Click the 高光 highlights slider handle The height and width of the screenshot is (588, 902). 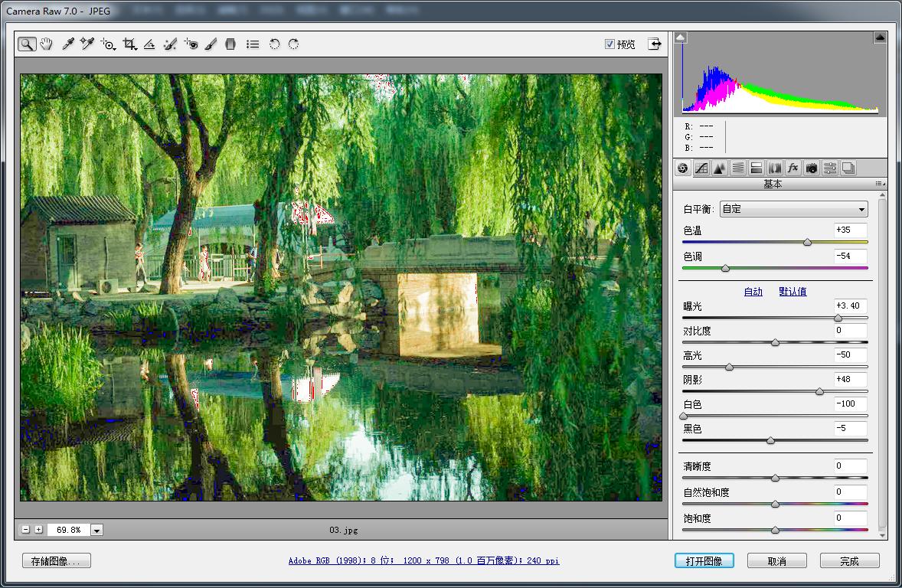coord(730,367)
